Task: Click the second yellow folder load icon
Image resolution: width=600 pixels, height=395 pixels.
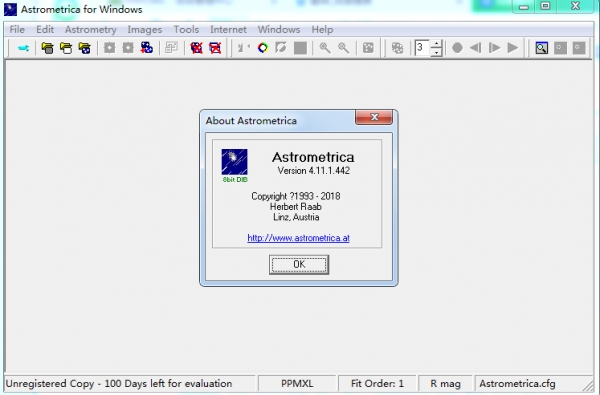Action: point(66,48)
